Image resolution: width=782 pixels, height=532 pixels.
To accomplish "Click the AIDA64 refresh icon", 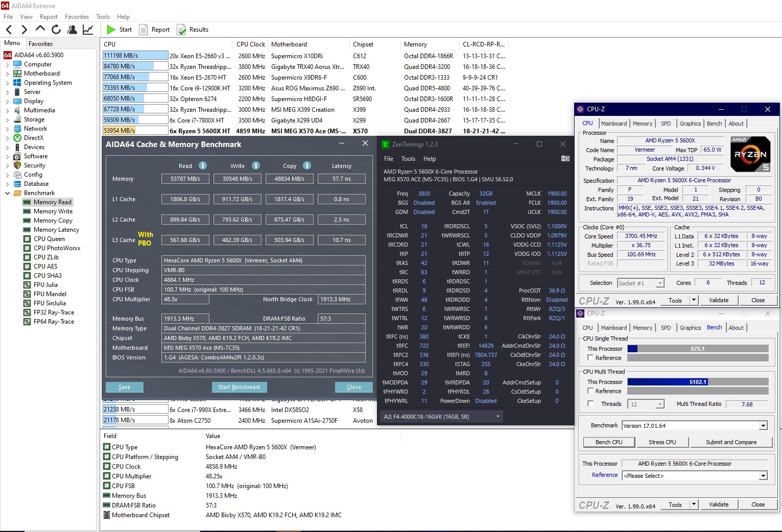I will [56, 30].
